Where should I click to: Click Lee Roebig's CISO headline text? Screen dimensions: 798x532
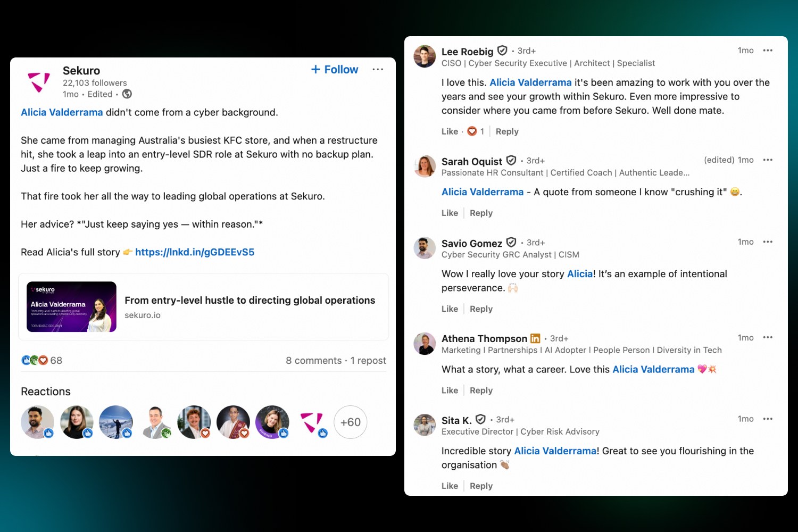point(548,63)
